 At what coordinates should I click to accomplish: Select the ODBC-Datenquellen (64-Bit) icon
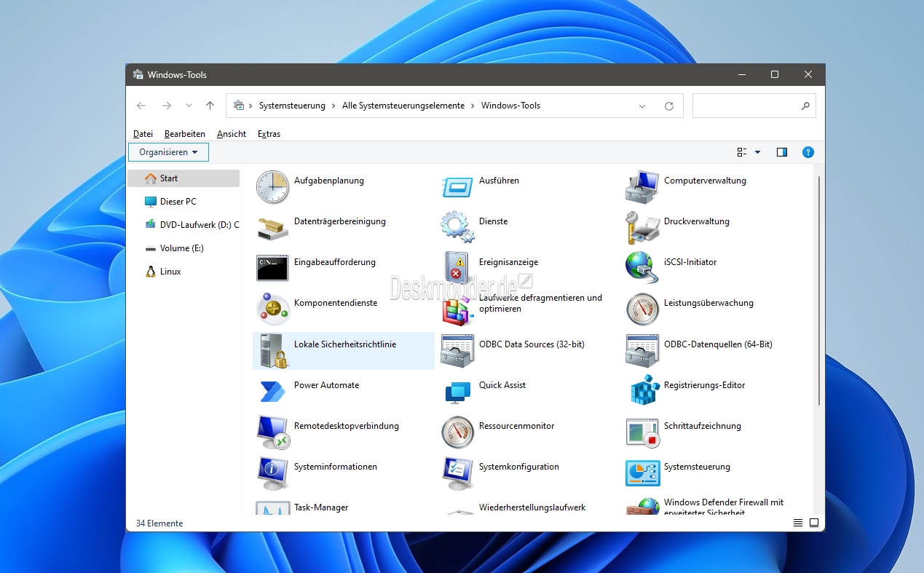(642, 350)
